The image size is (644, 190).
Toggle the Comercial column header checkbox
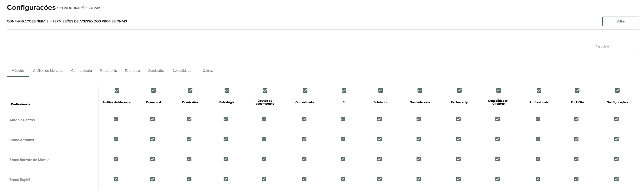tap(153, 90)
